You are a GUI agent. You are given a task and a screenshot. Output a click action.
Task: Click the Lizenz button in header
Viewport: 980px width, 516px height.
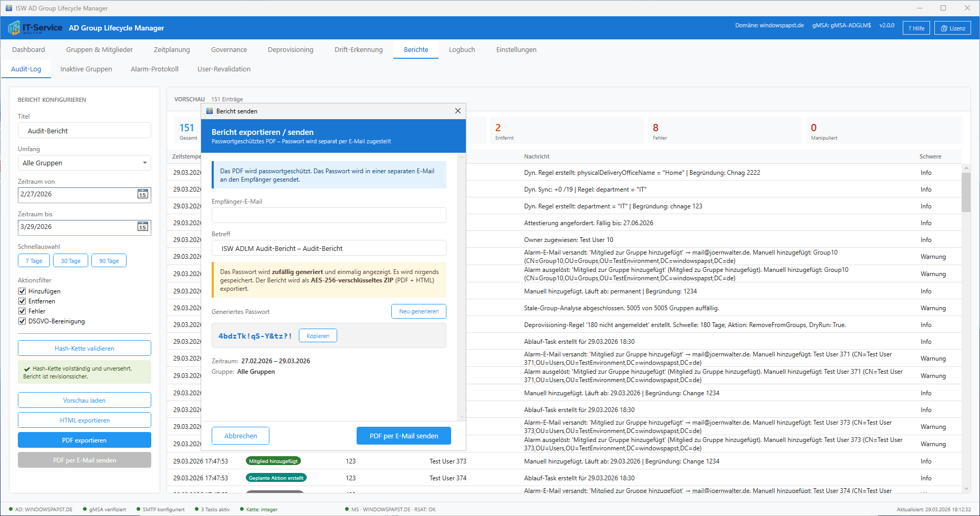point(952,28)
